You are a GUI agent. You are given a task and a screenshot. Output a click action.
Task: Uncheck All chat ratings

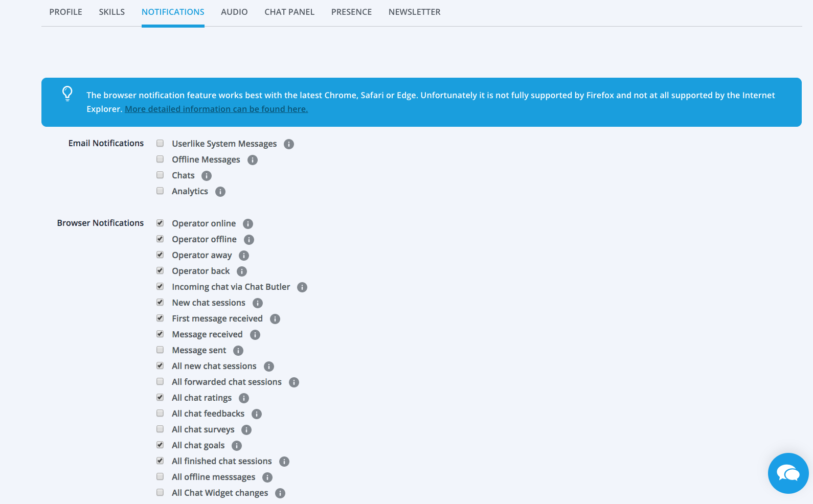click(160, 397)
